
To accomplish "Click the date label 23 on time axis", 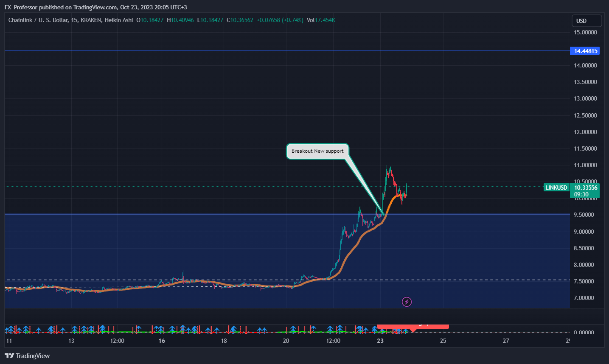I will tap(380, 341).
